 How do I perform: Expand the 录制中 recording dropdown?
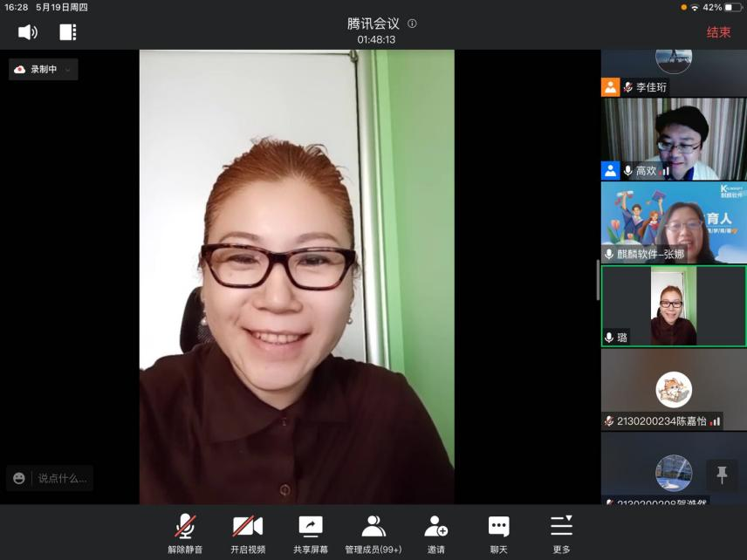(68, 70)
